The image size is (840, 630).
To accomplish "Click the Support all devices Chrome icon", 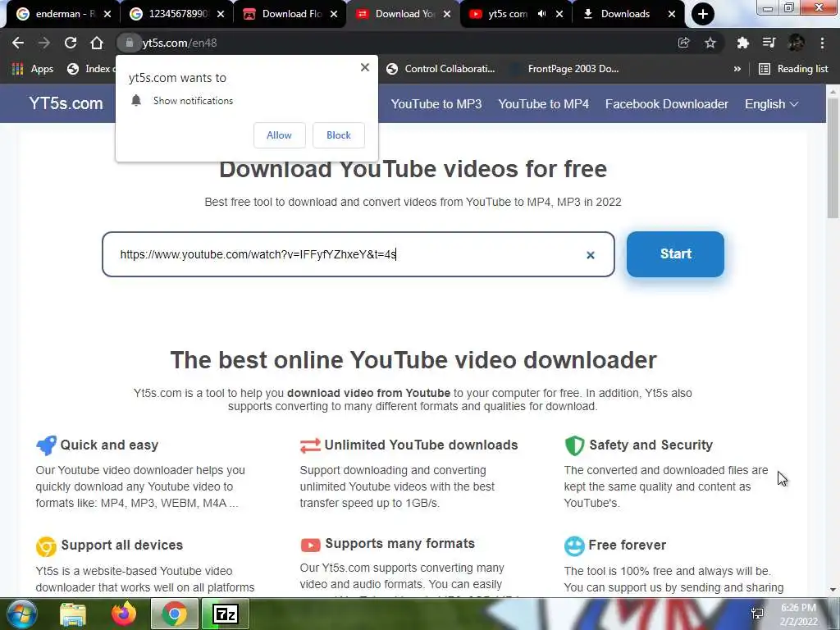I will click(46, 546).
